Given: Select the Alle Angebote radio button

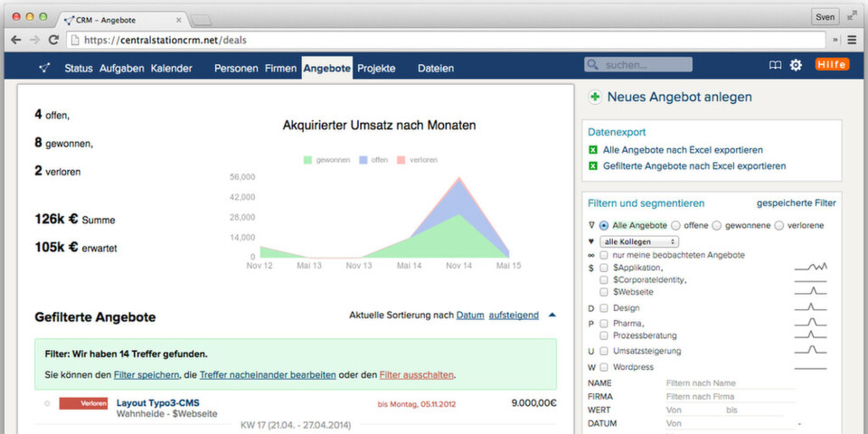Looking at the screenshot, I should [x=604, y=226].
